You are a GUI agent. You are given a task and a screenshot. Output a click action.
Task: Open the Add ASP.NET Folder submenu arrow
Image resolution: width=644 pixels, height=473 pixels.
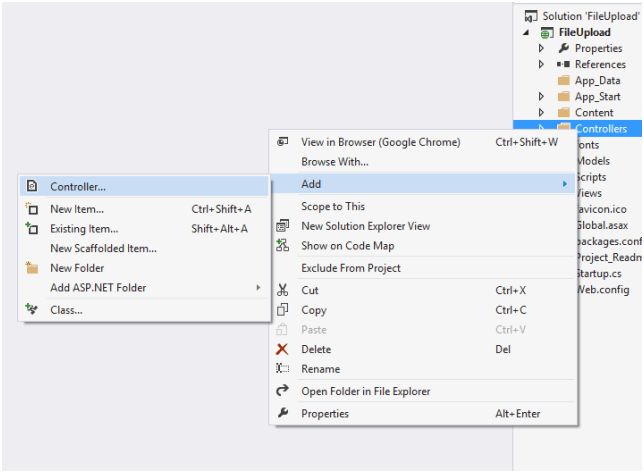(x=257, y=288)
